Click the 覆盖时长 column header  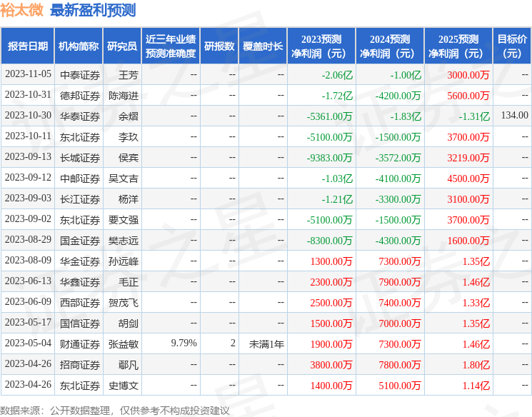(263, 46)
